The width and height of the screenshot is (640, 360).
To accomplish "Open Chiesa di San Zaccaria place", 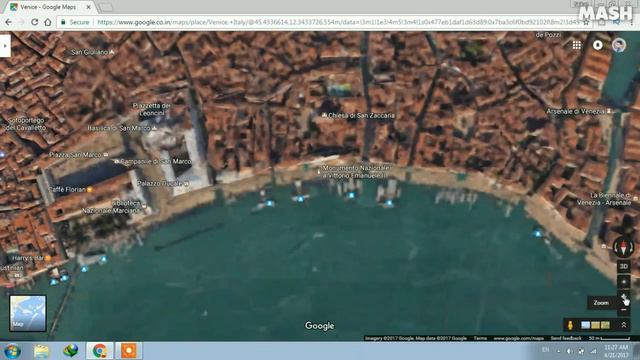I will 359,116.
